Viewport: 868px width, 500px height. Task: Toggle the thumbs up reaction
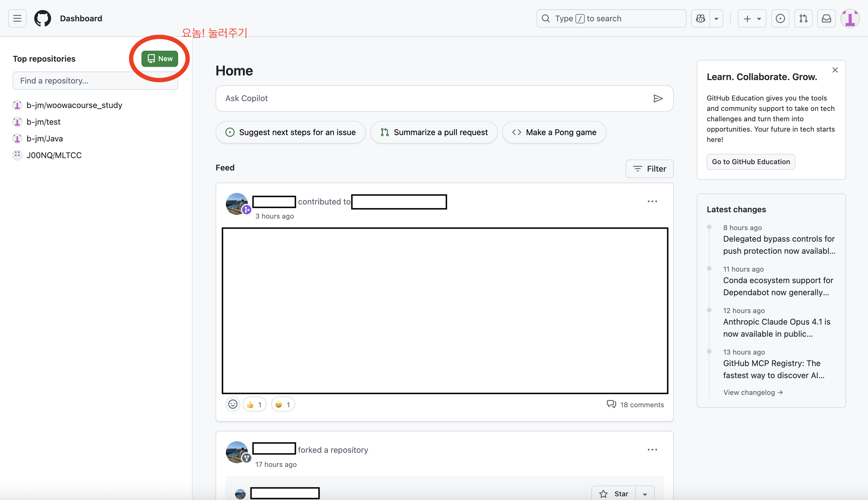tap(254, 405)
